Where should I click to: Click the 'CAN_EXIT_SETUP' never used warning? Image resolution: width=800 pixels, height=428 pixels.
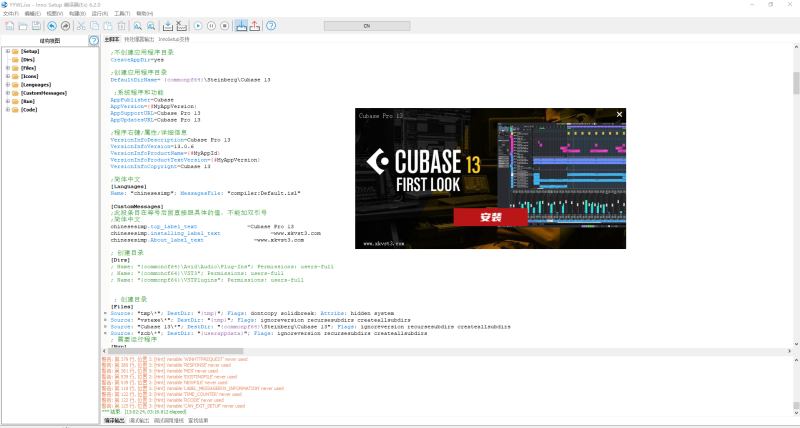[173, 406]
